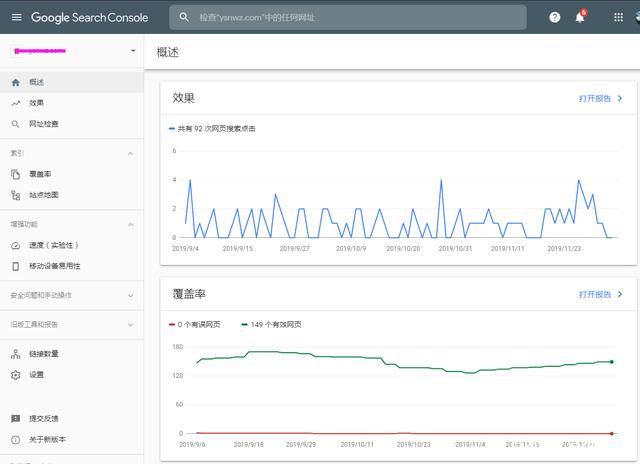The image size is (640, 464).
Task: Expand the 旧版工具和报告 section
Action: (131, 325)
